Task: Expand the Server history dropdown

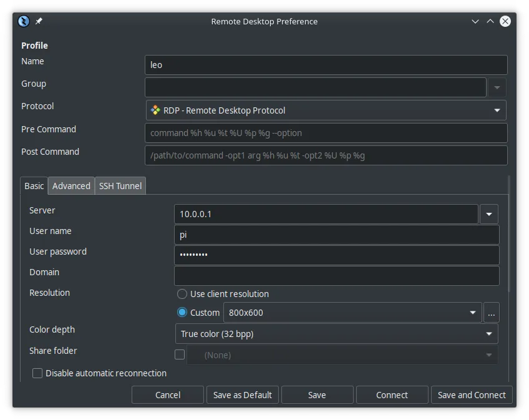Action: [489, 214]
